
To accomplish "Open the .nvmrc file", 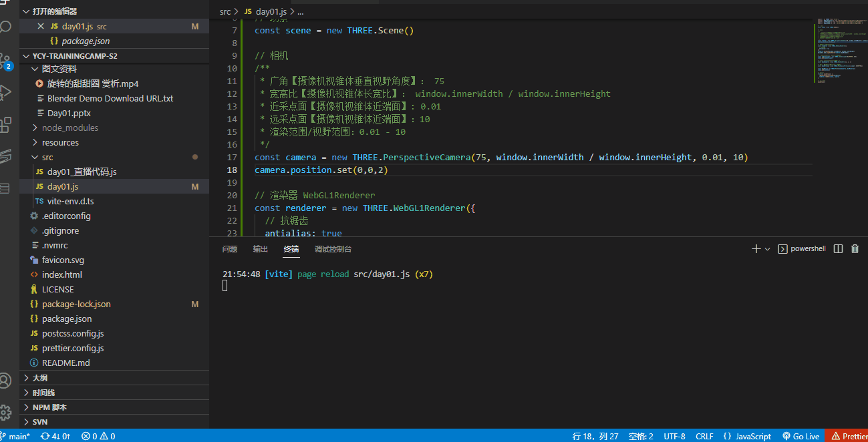I will (x=114, y=245).
